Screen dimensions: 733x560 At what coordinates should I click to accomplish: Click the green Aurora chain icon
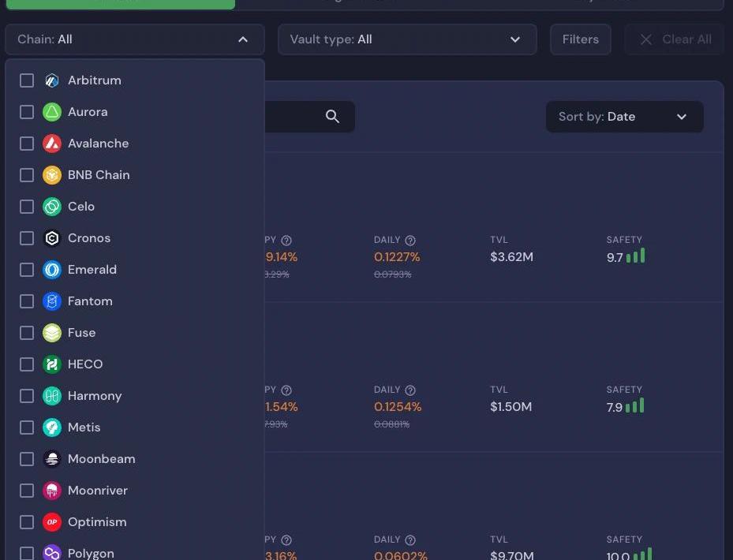52,112
